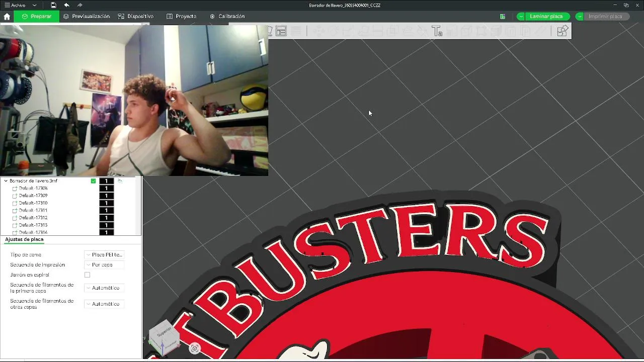The width and height of the screenshot is (644, 362).
Task: Enable the Jarrón en espiral checkbox
Action: [88, 275]
